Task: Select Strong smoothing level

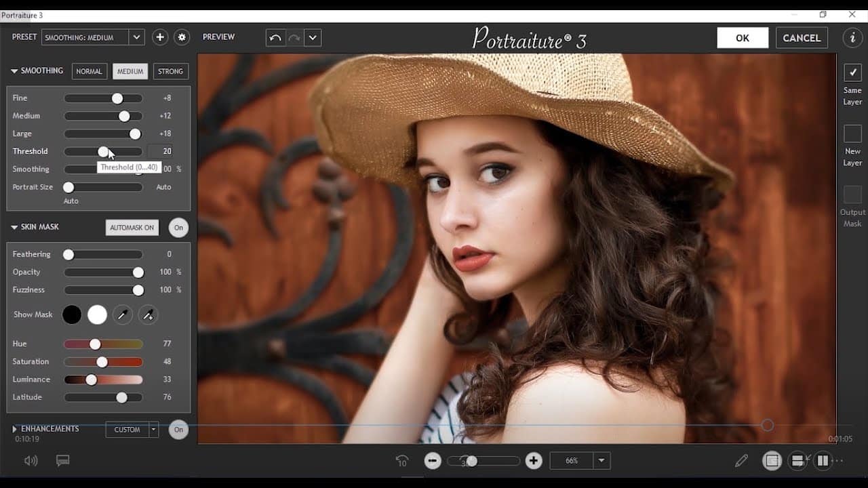Action: tap(170, 71)
